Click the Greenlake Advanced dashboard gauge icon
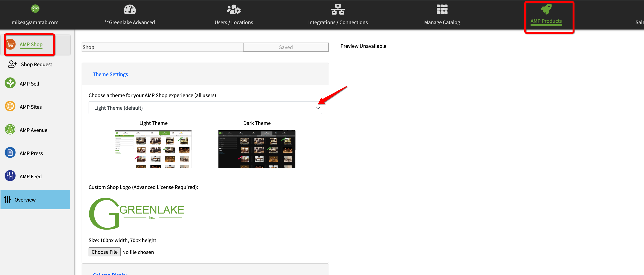The height and width of the screenshot is (275, 644). [129, 10]
